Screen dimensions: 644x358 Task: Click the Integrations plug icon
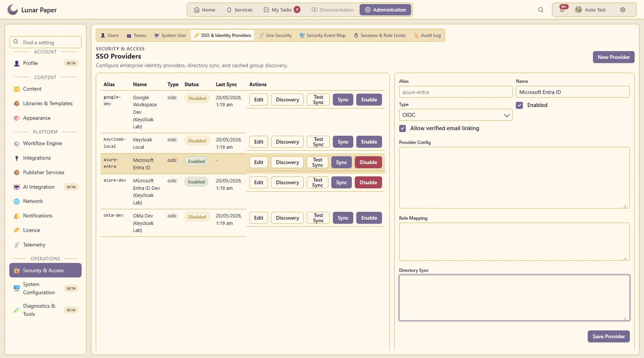(x=17, y=158)
